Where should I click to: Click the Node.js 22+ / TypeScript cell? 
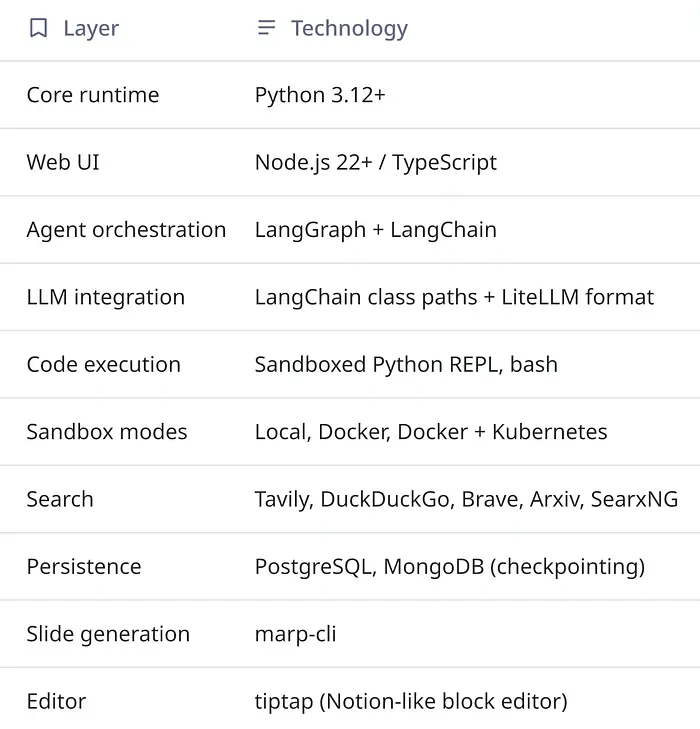pos(376,162)
